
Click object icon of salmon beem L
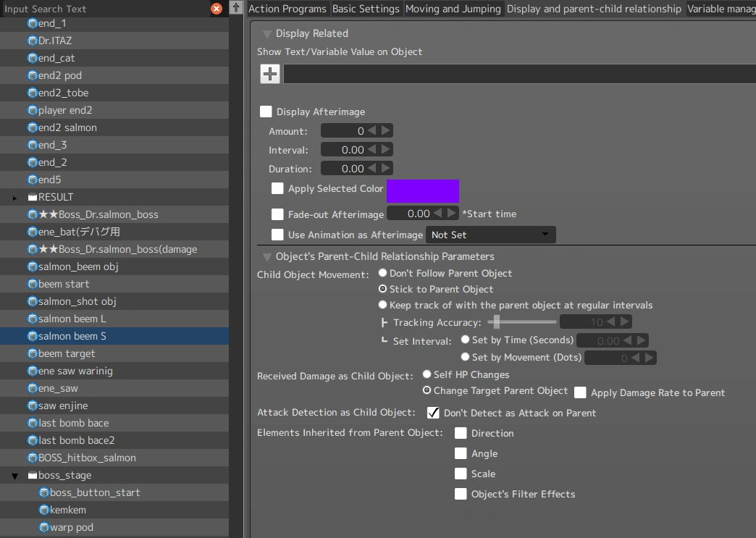[x=33, y=319]
